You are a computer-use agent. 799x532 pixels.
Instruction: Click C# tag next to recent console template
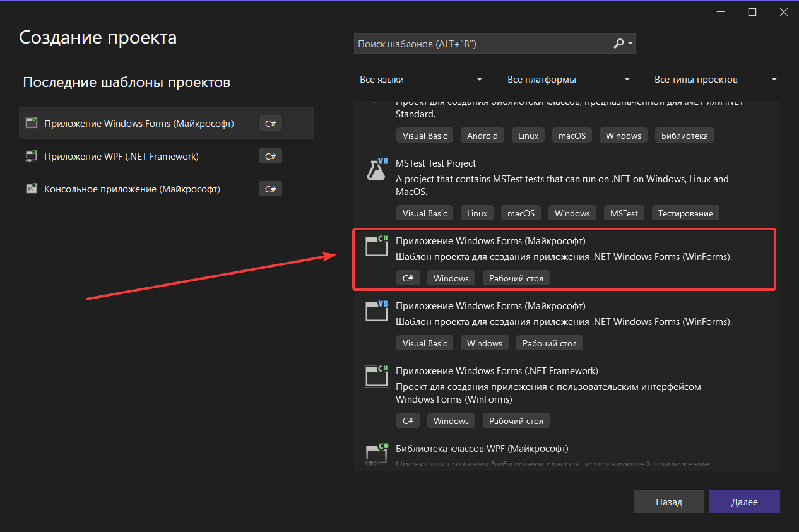click(x=270, y=189)
